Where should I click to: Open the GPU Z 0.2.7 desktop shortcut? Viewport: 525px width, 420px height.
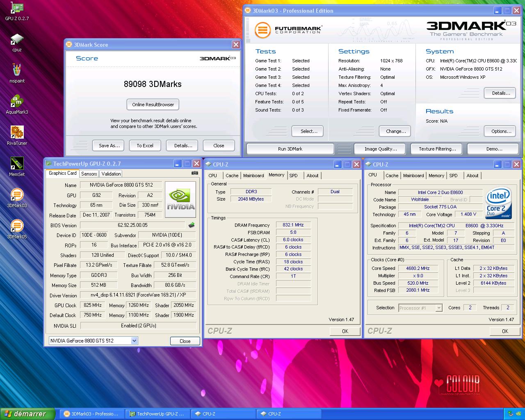coord(17,11)
